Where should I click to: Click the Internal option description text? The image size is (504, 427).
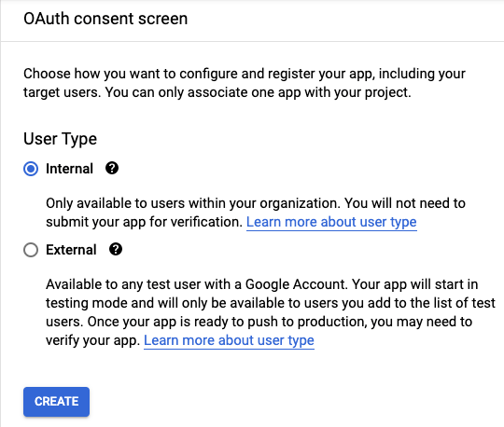click(x=256, y=213)
